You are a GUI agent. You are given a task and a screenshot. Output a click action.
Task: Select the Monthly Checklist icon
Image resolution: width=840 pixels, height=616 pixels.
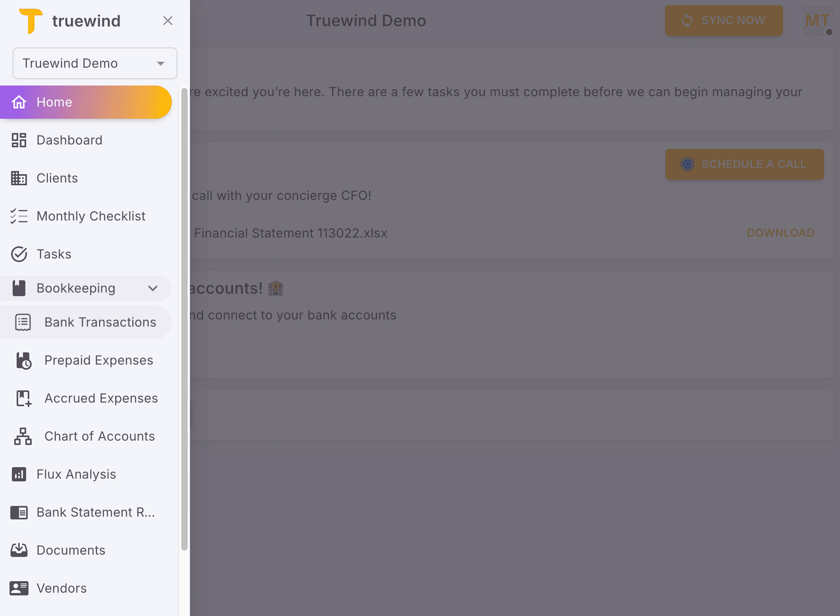pos(19,216)
